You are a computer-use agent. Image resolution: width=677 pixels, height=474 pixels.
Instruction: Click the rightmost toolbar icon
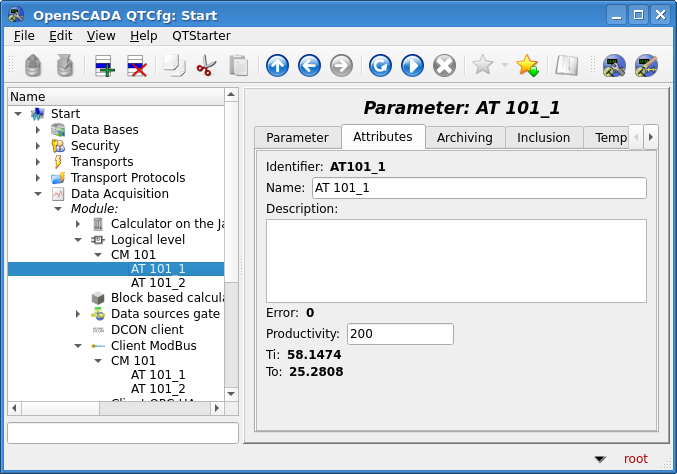647,66
